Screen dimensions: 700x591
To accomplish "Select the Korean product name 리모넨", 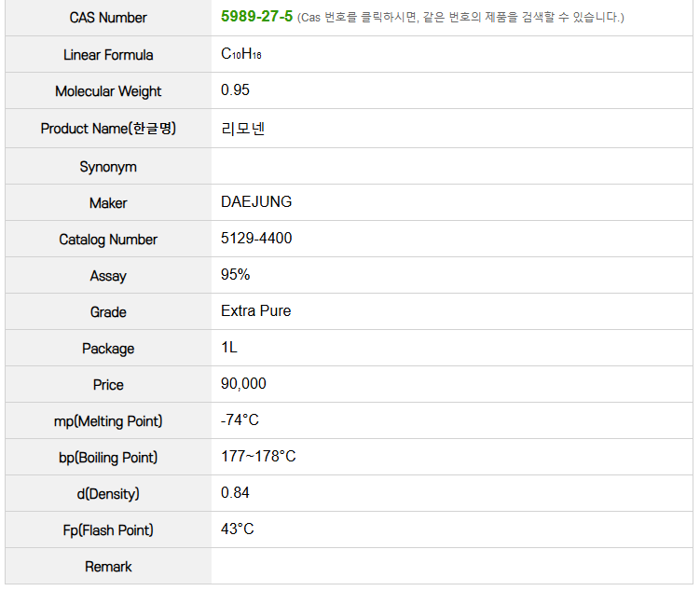I will [x=243, y=129].
